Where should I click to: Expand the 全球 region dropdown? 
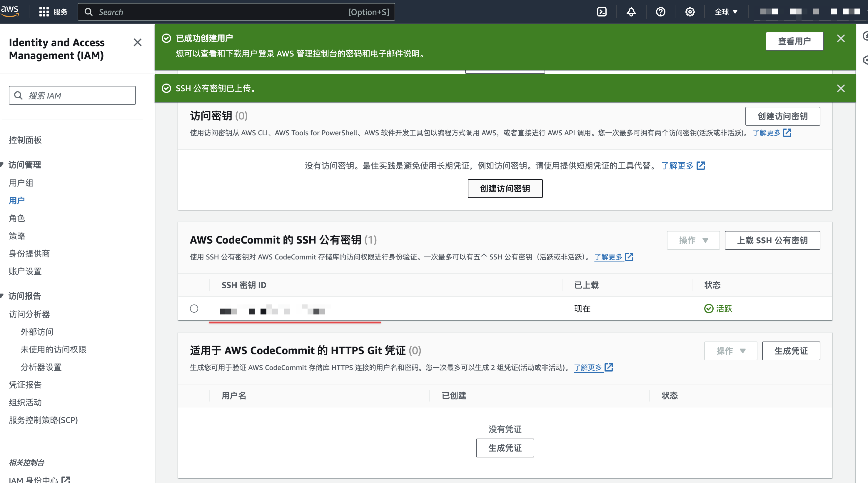pyautogui.click(x=726, y=12)
